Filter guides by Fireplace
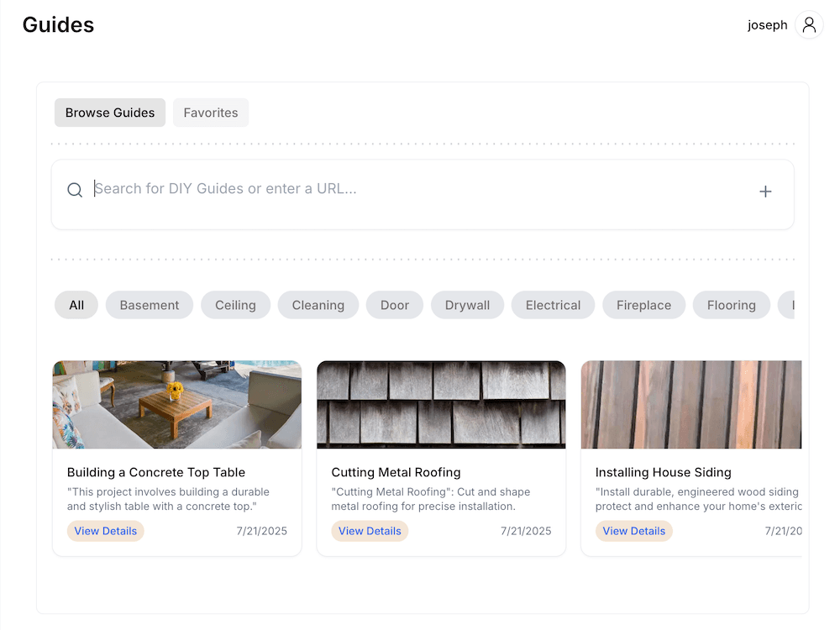This screenshot has width=840, height=630. [x=643, y=305]
